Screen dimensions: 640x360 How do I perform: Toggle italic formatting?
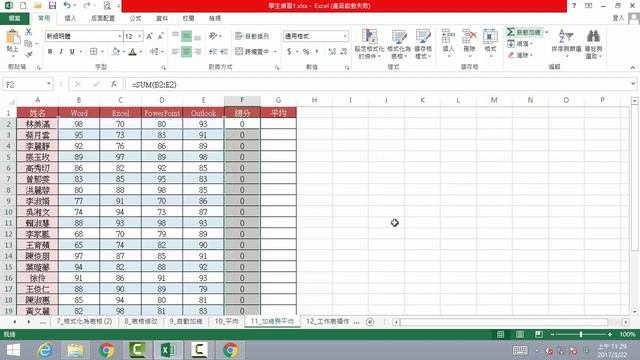pyautogui.click(x=61, y=51)
